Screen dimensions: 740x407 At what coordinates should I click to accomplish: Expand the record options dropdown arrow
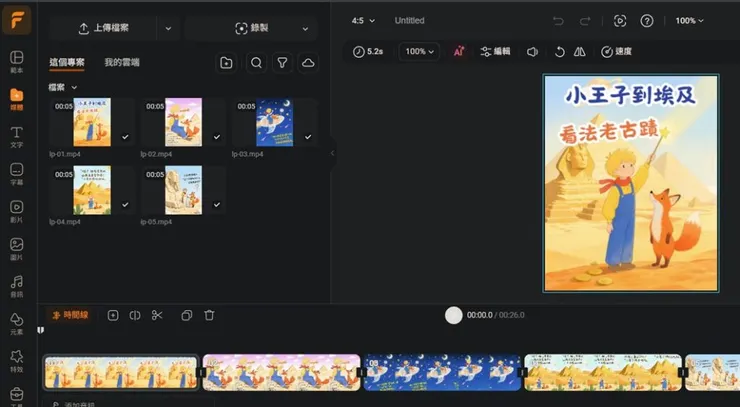pyautogui.click(x=305, y=28)
